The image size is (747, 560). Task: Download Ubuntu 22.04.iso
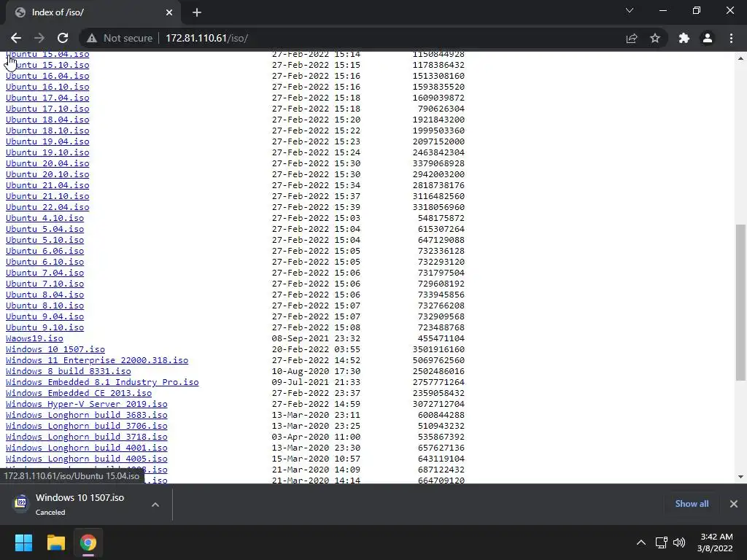[47, 207]
